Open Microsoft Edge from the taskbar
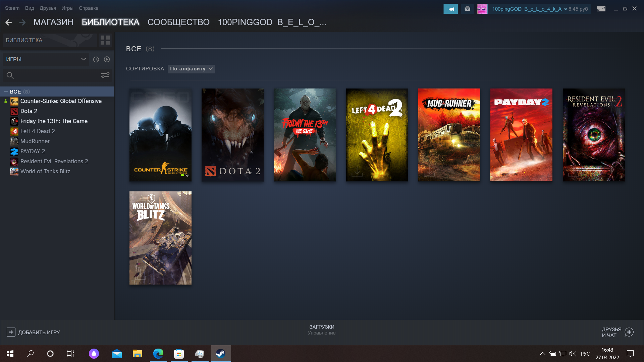 [158, 354]
